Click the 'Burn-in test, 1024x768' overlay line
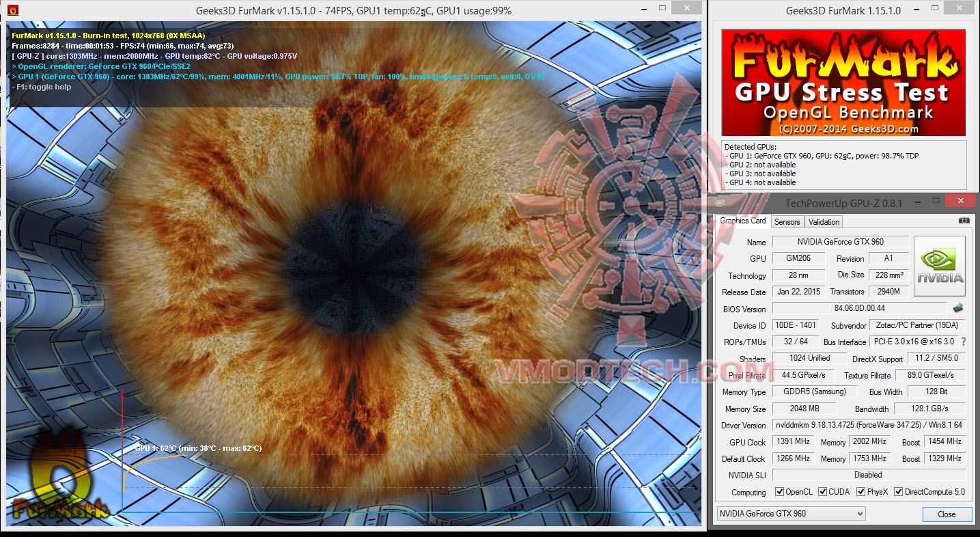The width and height of the screenshot is (980, 537). point(109,36)
